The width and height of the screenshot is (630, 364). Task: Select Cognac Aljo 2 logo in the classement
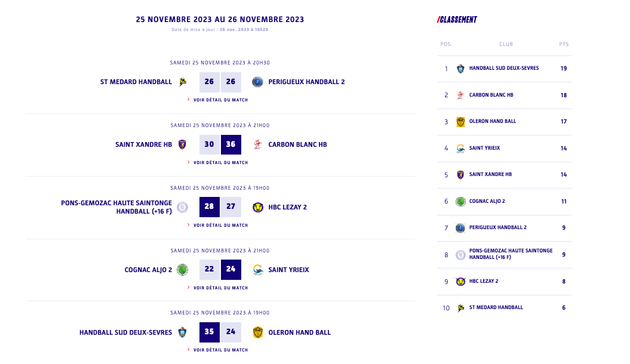(x=460, y=202)
